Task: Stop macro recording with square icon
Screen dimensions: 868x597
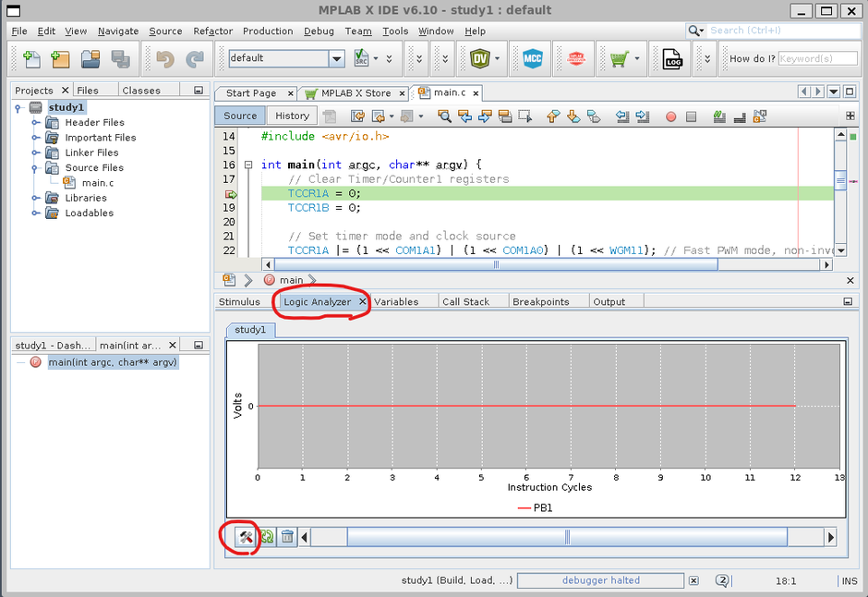Action: coord(691,116)
